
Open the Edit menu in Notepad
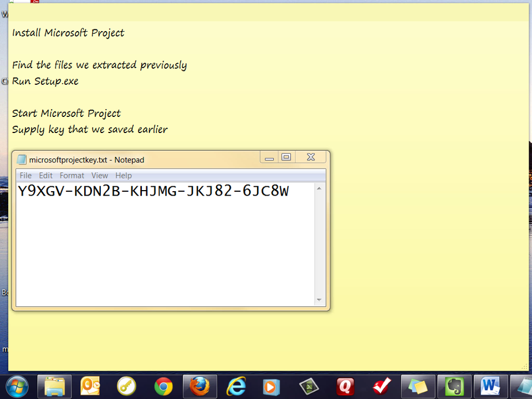click(x=45, y=176)
